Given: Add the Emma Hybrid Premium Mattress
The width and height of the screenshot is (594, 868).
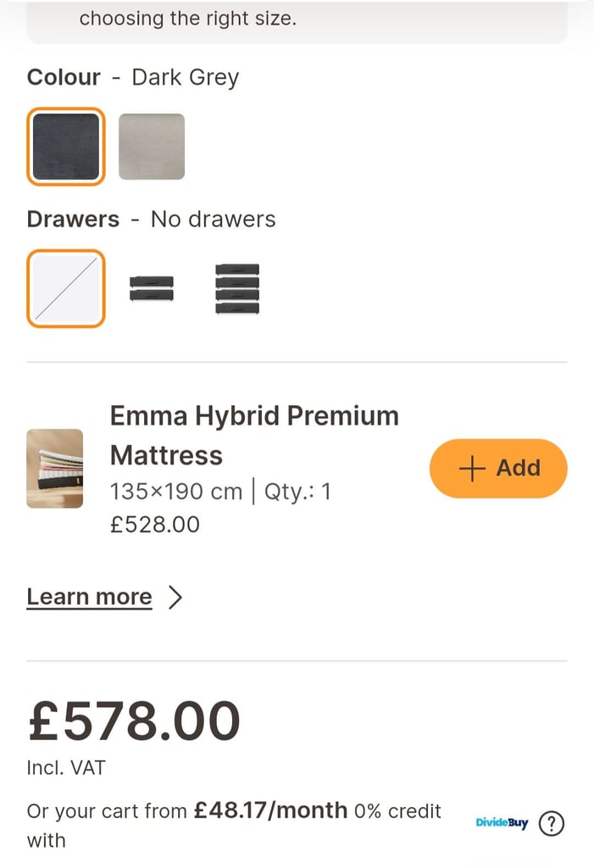Looking at the screenshot, I should pos(498,468).
